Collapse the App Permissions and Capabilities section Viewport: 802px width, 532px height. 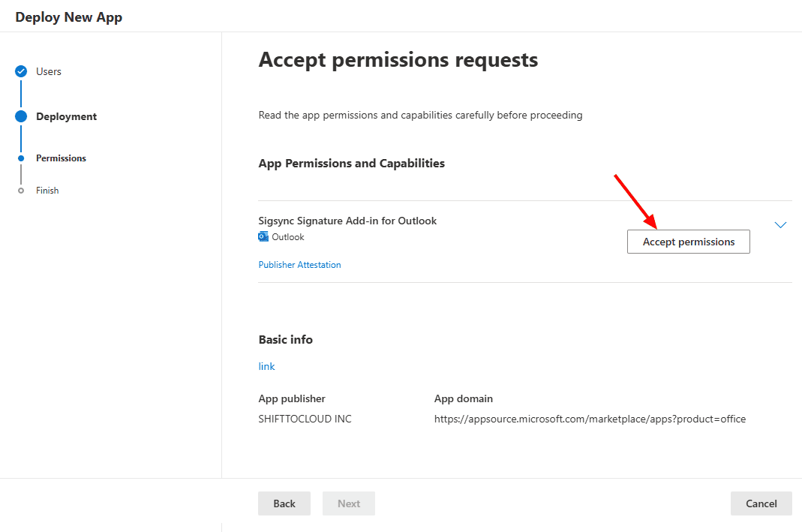780,224
